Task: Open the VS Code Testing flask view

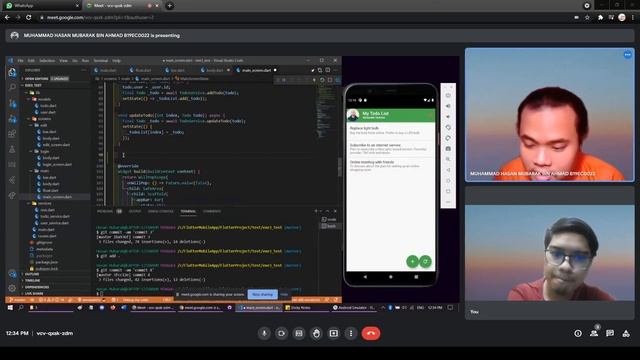Action: pos(12,149)
